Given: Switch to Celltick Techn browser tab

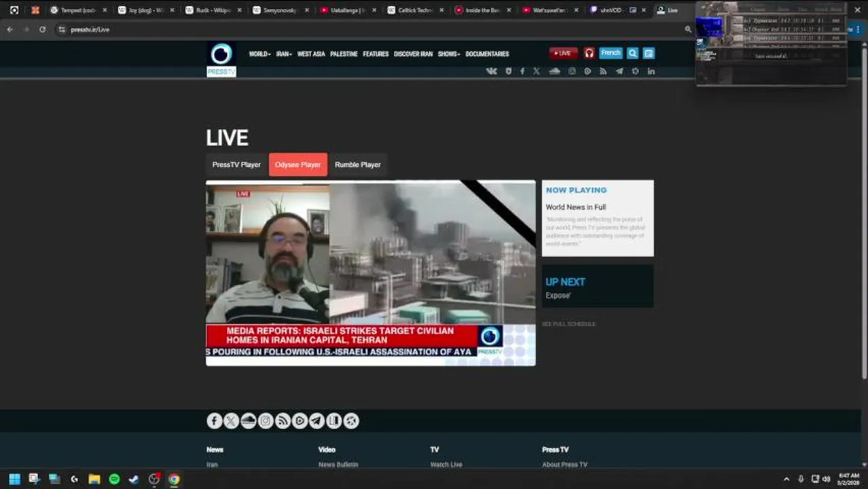Looking at the screenshot, I should tap(415, 10).
